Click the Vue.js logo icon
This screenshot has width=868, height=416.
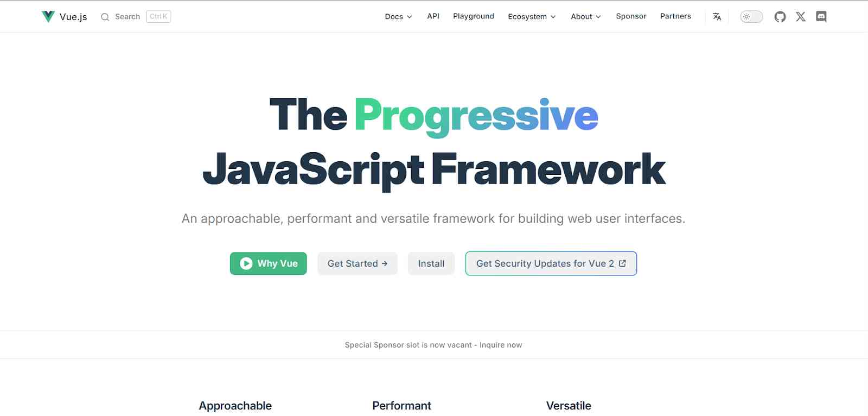click(x=48, y=17)
